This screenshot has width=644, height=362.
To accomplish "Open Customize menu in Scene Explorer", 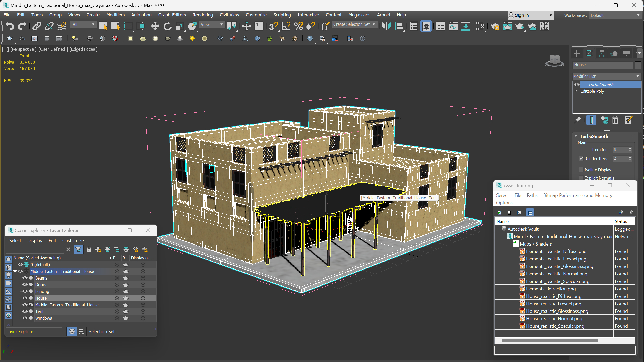I will (73, 241).
